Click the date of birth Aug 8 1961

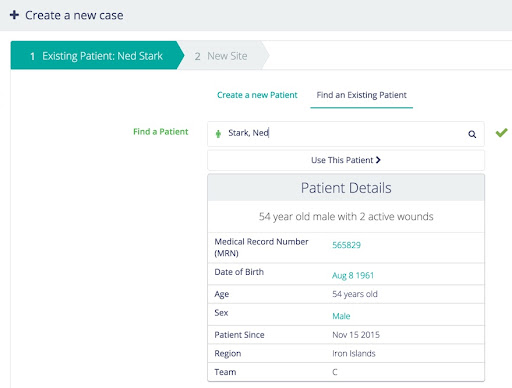[353, 275]
